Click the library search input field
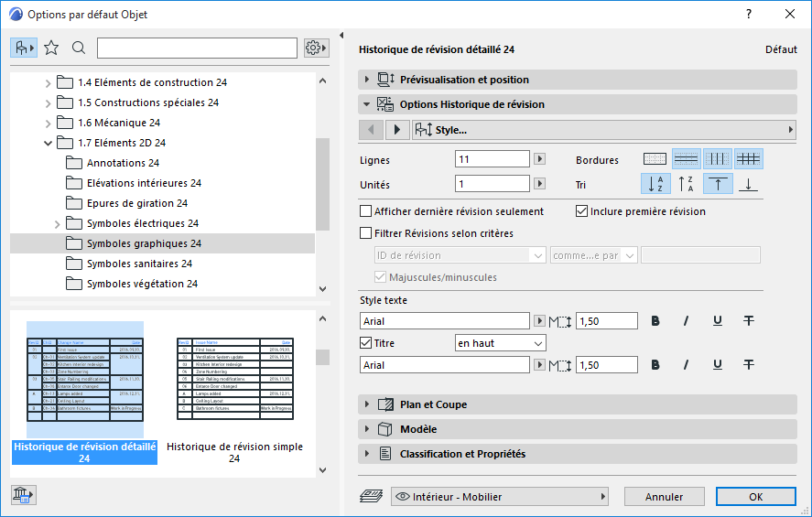Viewport: 812px width, 517px height. coord(198,48)
